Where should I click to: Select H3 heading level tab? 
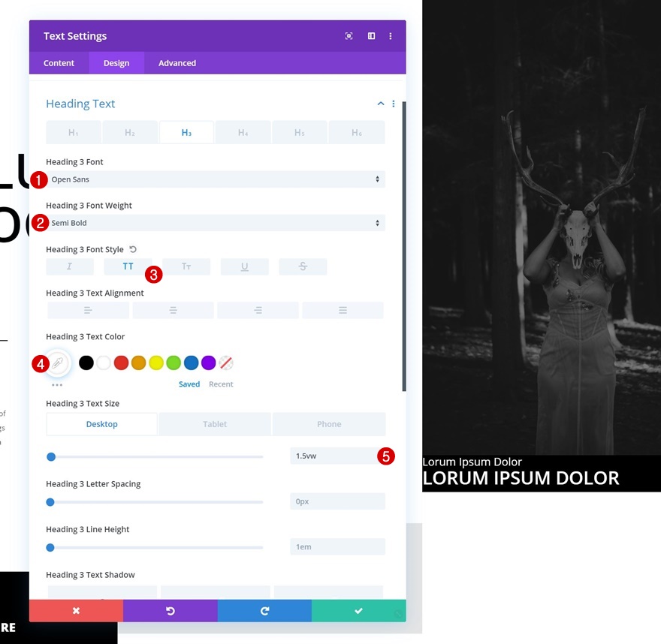(186, 133)
